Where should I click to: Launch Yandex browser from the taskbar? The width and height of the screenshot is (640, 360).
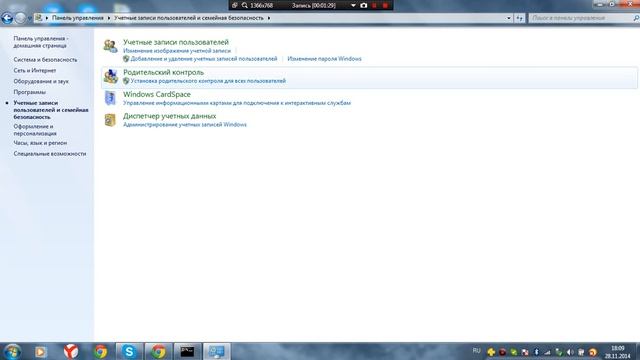point(71,351)
